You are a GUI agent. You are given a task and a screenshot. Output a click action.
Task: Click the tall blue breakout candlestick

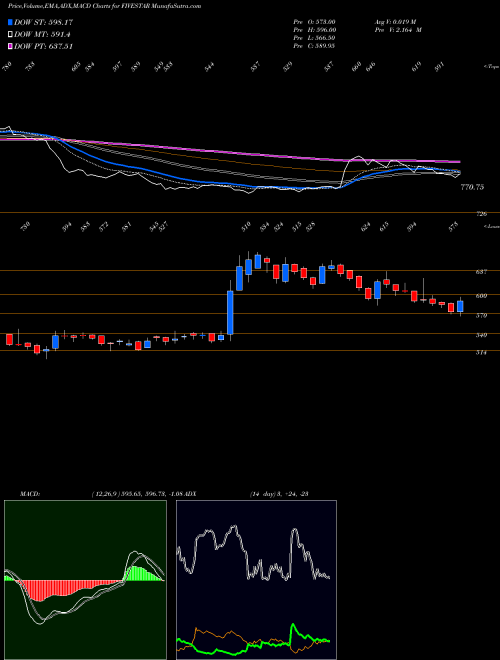coord(230,312)
